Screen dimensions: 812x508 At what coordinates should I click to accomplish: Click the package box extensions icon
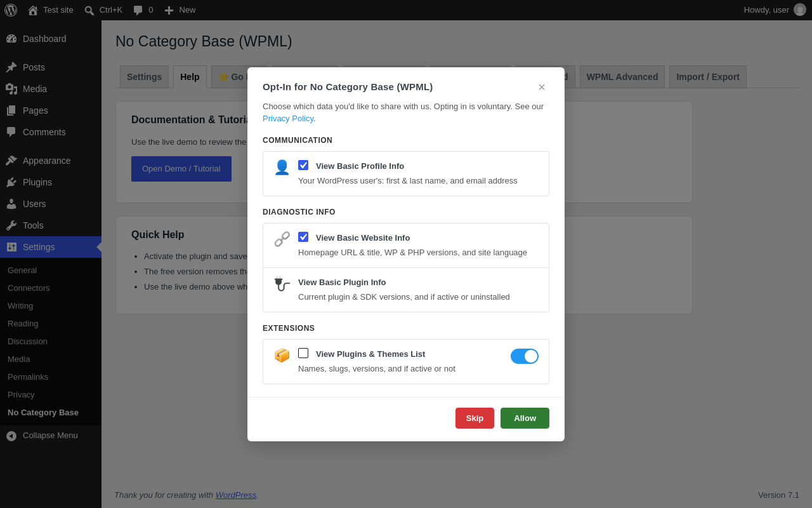point(282,356)
